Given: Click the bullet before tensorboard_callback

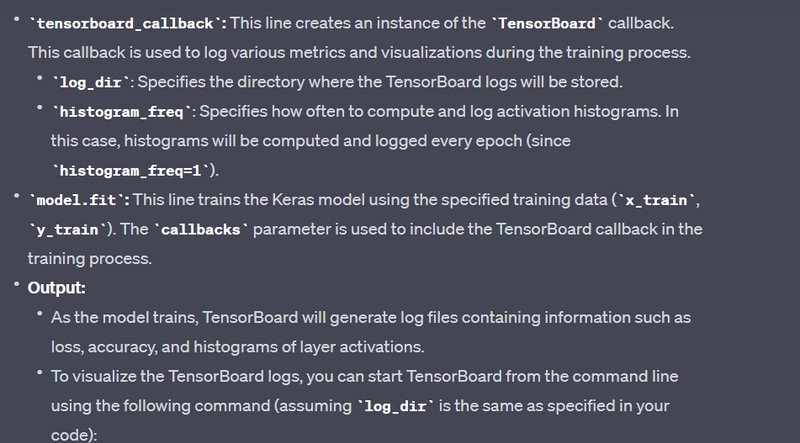Looking at the screenshot, I should pos(17,19).
